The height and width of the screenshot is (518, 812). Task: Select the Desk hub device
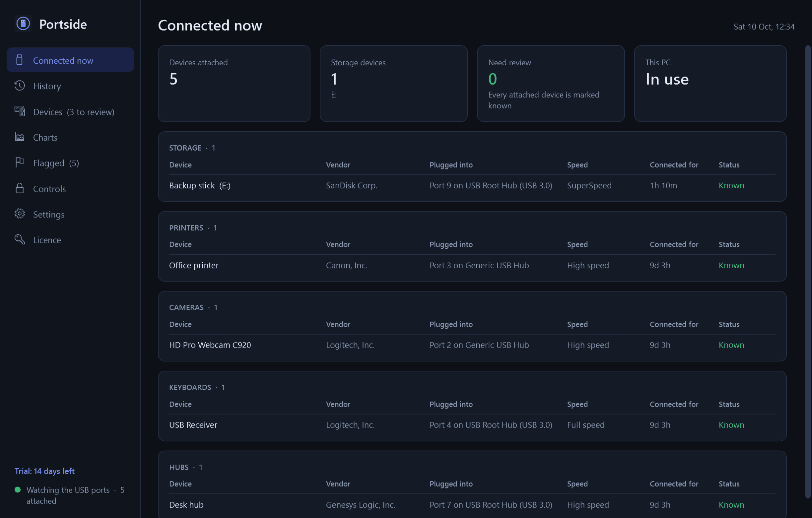[186, 505]
